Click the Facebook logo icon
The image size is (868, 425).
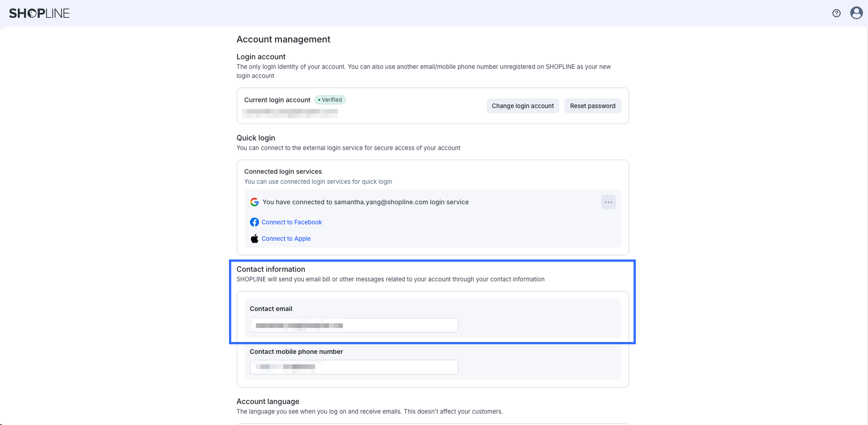(255, 222)
